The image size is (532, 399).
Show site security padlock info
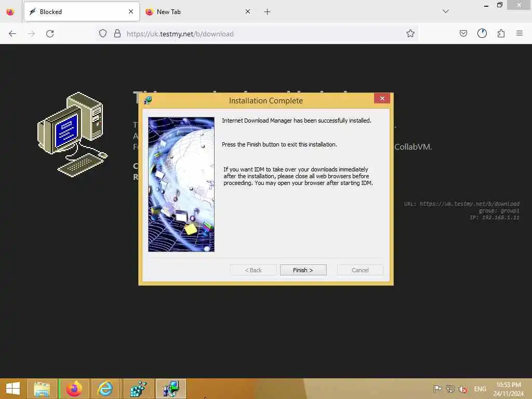click(x=117, y=33)
